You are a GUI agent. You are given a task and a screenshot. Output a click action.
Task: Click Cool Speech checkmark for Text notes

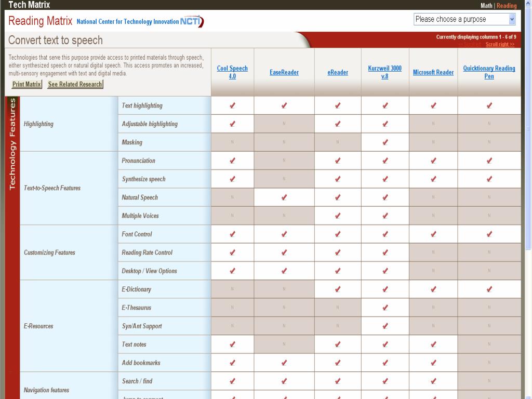tap(232, 344)
